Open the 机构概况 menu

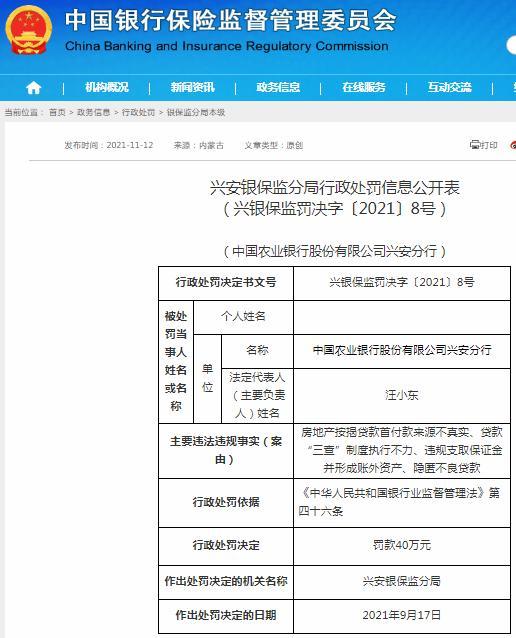click(107, 87)
